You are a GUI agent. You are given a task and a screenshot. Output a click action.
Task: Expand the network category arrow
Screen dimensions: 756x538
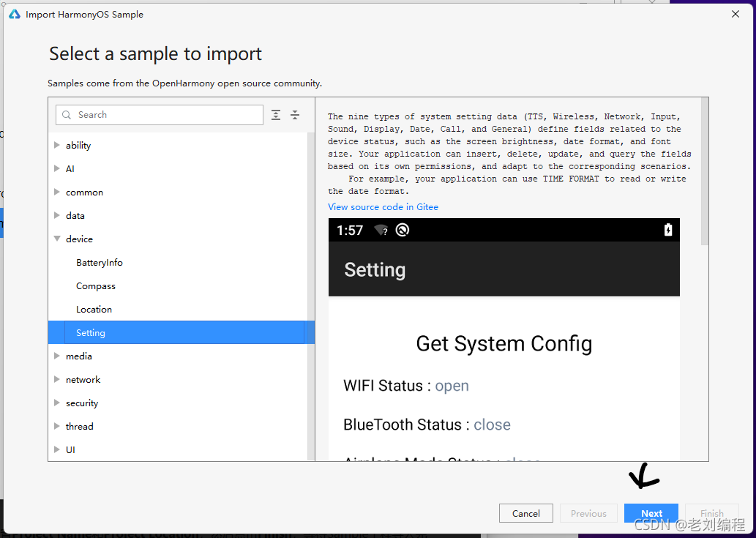(x=57, y=379)
